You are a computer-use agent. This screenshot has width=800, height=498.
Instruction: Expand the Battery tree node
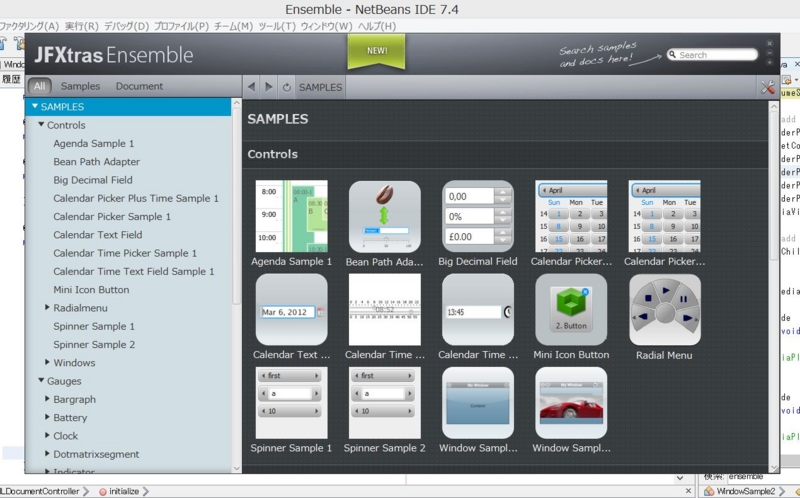tap(47, 417)
